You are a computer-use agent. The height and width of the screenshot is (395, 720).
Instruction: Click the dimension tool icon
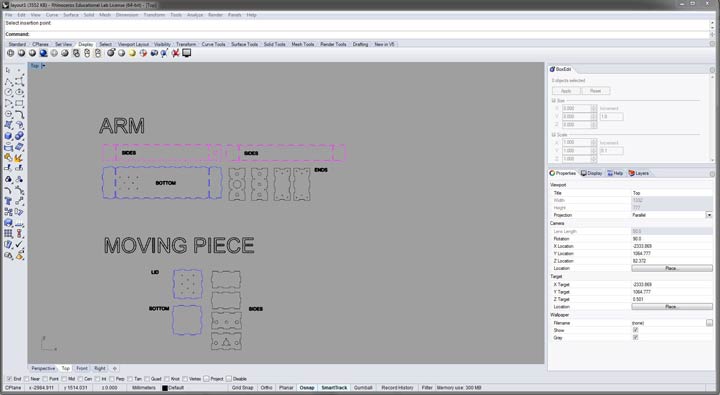[19, 223]
